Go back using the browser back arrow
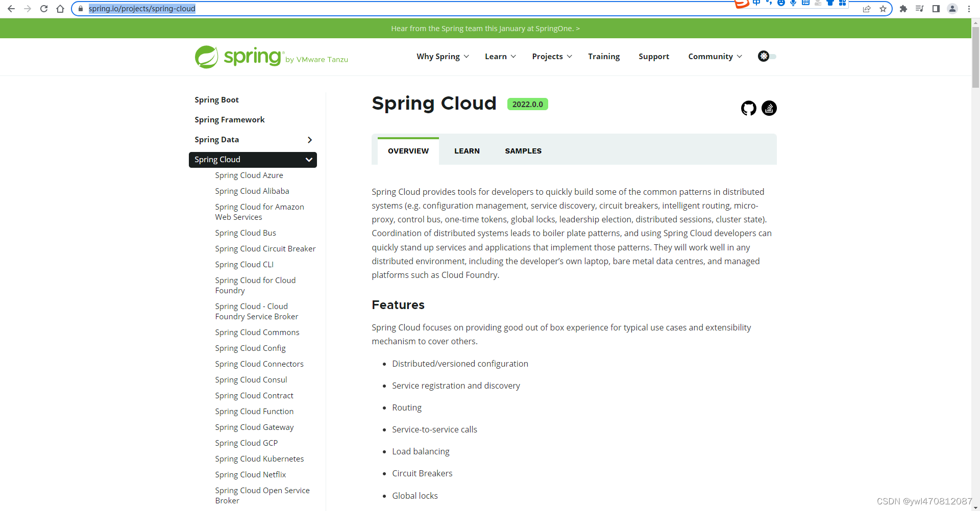Screen dimensions: 980x511 11,9
